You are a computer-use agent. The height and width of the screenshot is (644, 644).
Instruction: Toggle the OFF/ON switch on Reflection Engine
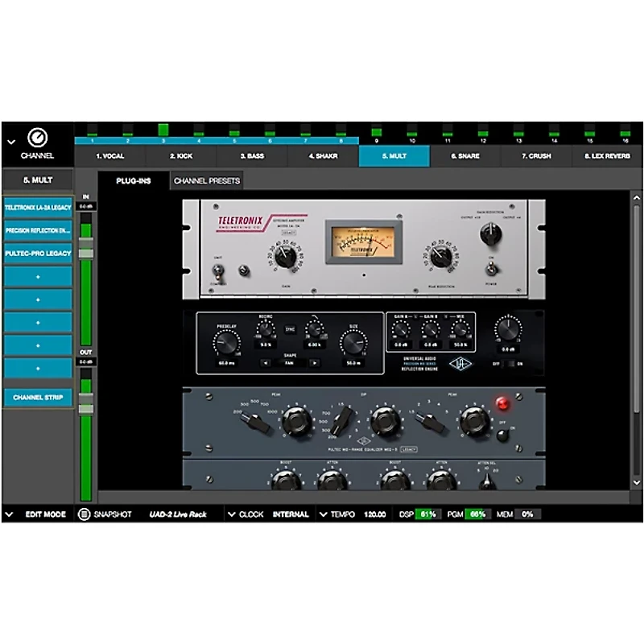[510, 363]
